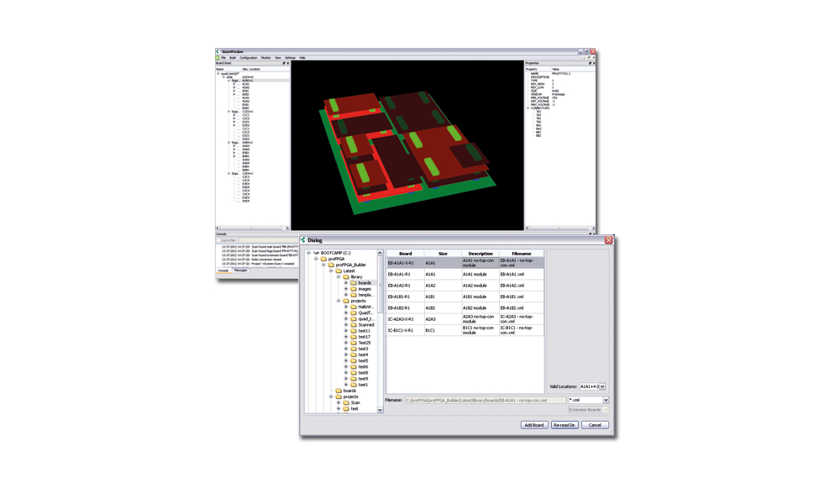840x504 pixels.
Task: Click the BOOTCAMP (C:) drive icon
Action: 316,253
